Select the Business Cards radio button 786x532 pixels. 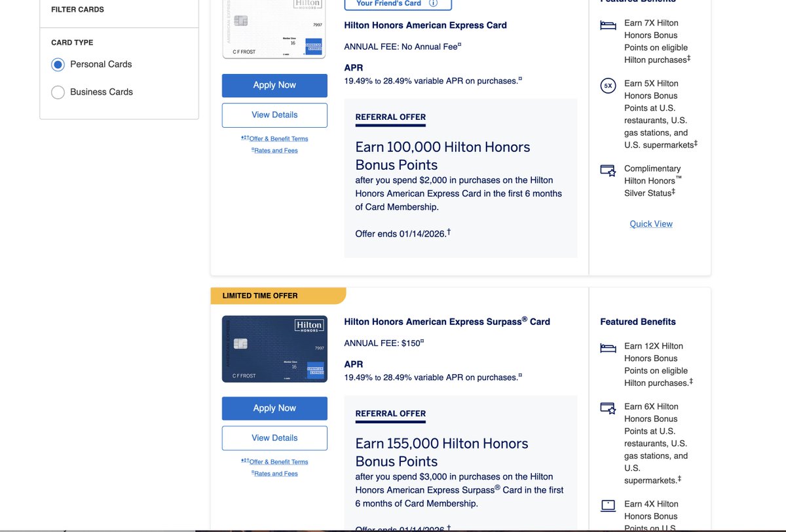pyautogui.click(x=58, y=92)
